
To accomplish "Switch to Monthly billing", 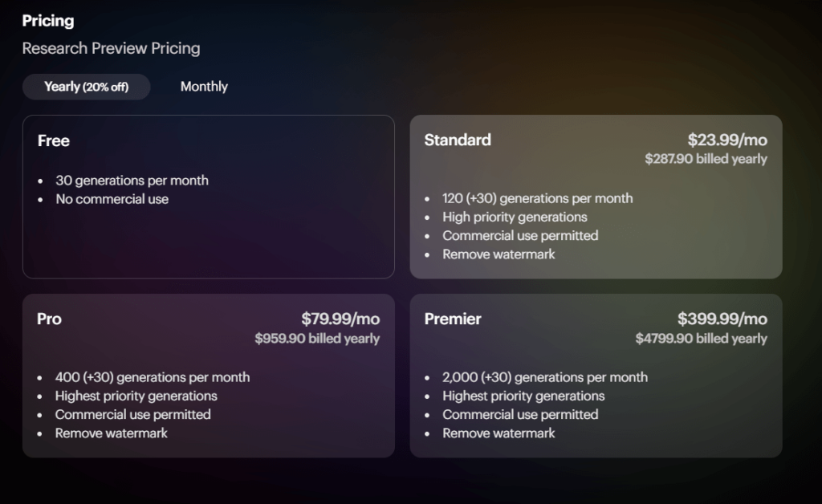I will [x=204, y=87].
